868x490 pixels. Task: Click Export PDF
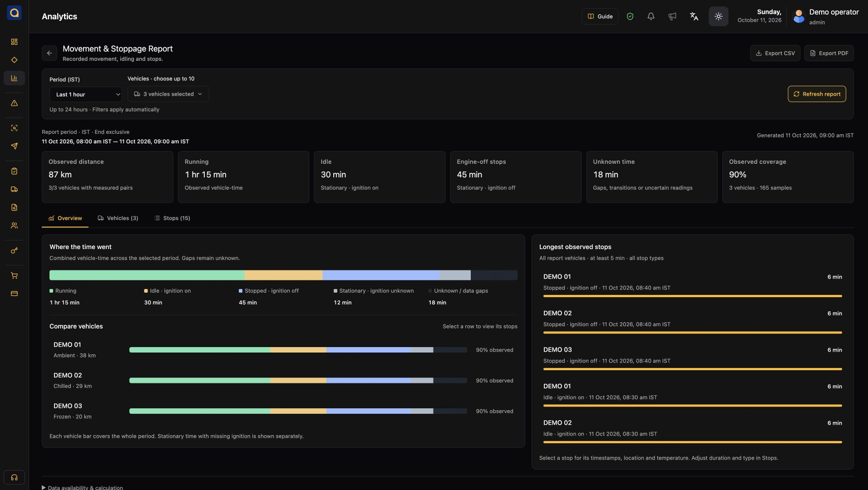(829, 53)
